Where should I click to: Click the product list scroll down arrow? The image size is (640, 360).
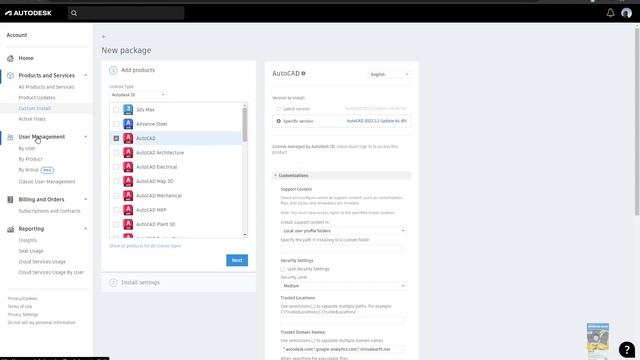click(x=245, y=235)
